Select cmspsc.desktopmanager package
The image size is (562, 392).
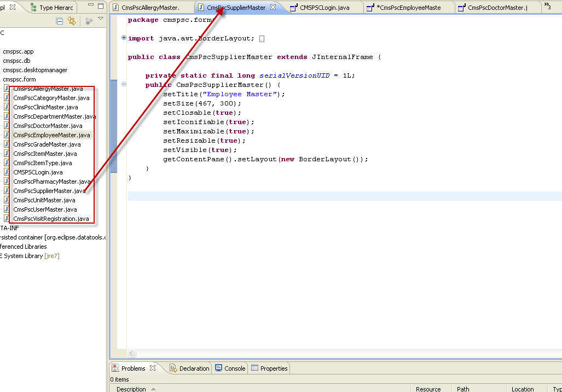(35, 70)
